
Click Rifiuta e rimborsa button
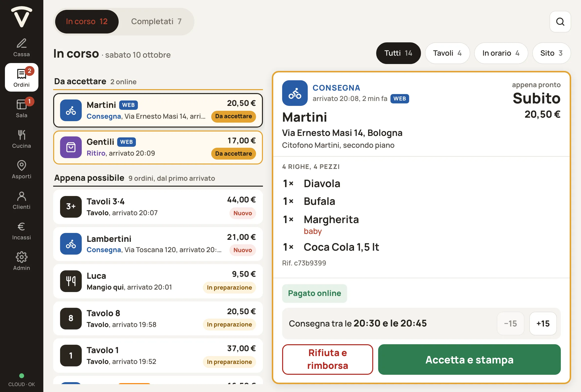(x=327, y=359)
